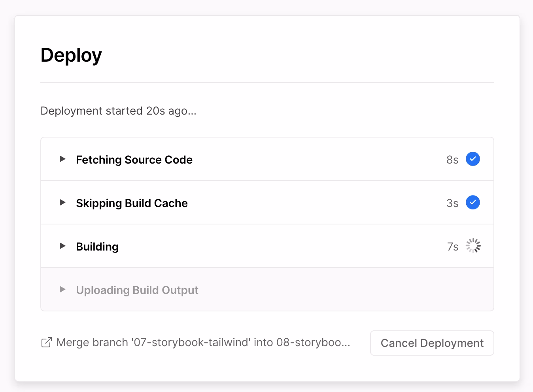Expand the Fetching Source Code step arrow
Screen dimensions: 533x392
(62, 159)
